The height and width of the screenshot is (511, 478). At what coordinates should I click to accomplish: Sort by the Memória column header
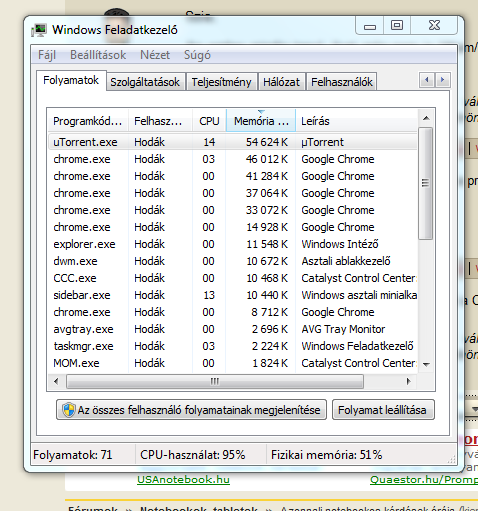pos(261,121)
